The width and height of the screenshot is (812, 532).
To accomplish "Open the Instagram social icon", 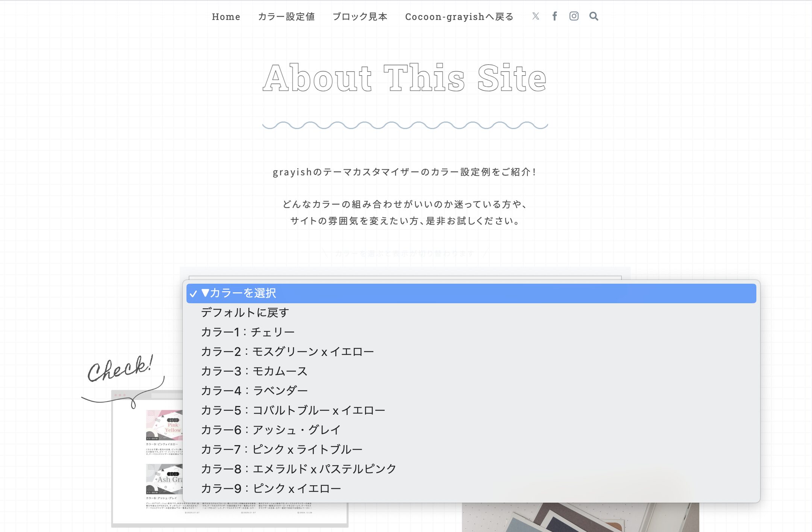I will click(x=574, y=16).
